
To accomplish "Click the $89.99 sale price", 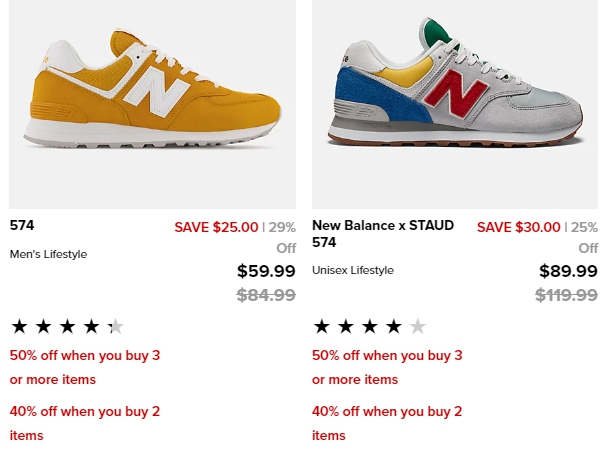I will (568, 271).
